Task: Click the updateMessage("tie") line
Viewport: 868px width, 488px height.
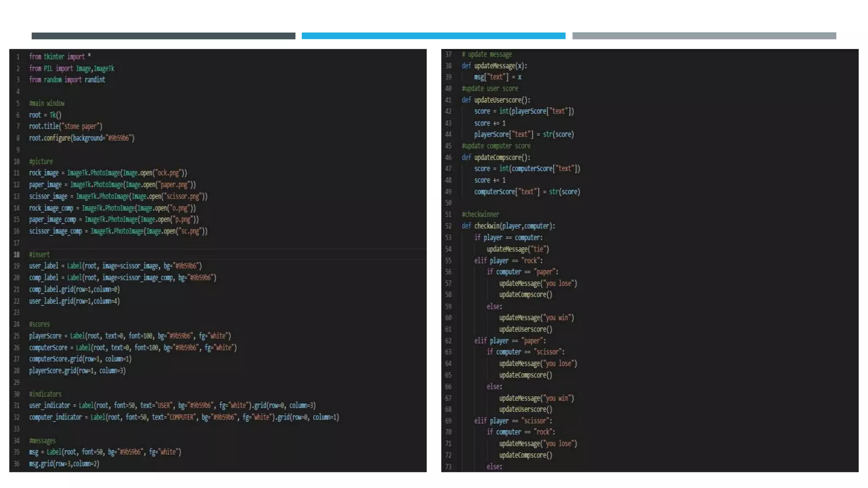Action: (x=517, y=249)
